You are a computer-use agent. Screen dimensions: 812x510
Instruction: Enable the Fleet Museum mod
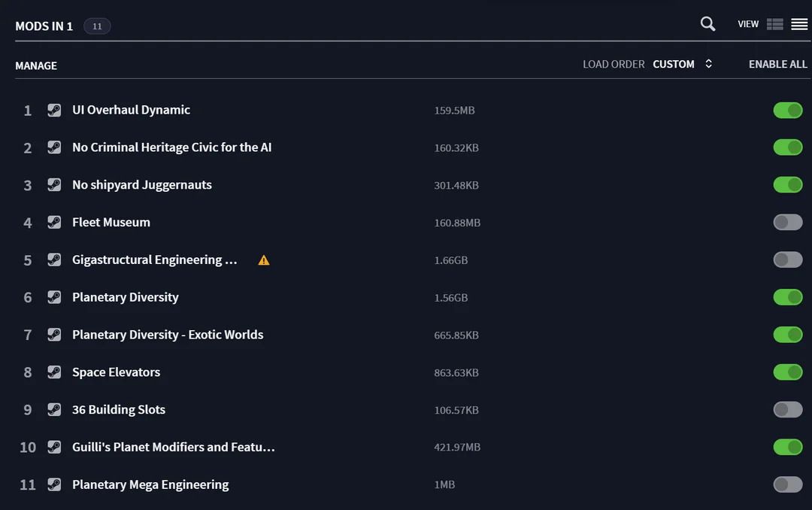pos(787,223)
